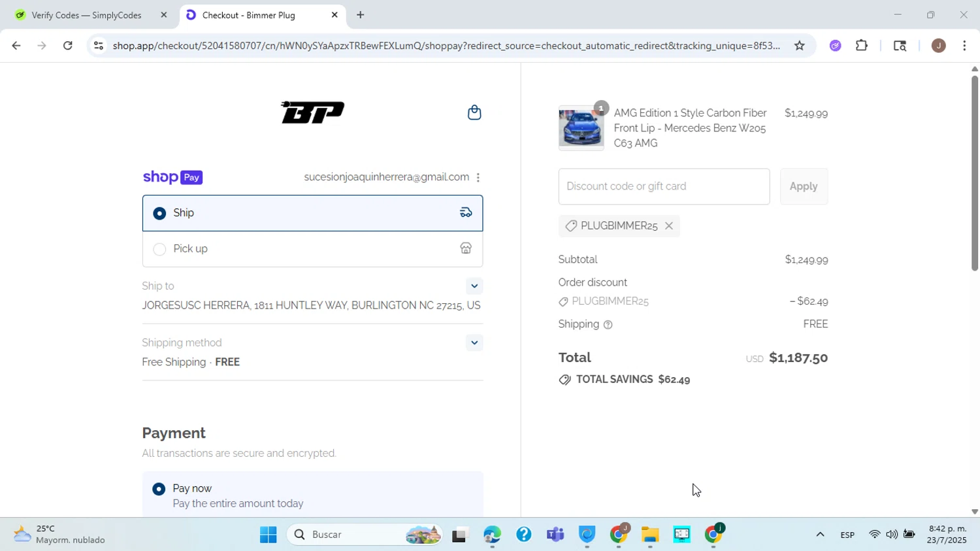Open Chrome's three-dot menu
Screen dimensions: 980x551
[x=965, y=46]
